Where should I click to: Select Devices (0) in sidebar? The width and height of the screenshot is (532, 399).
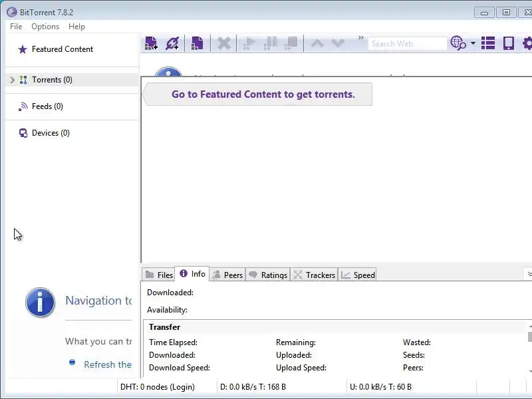coord(51,133)
